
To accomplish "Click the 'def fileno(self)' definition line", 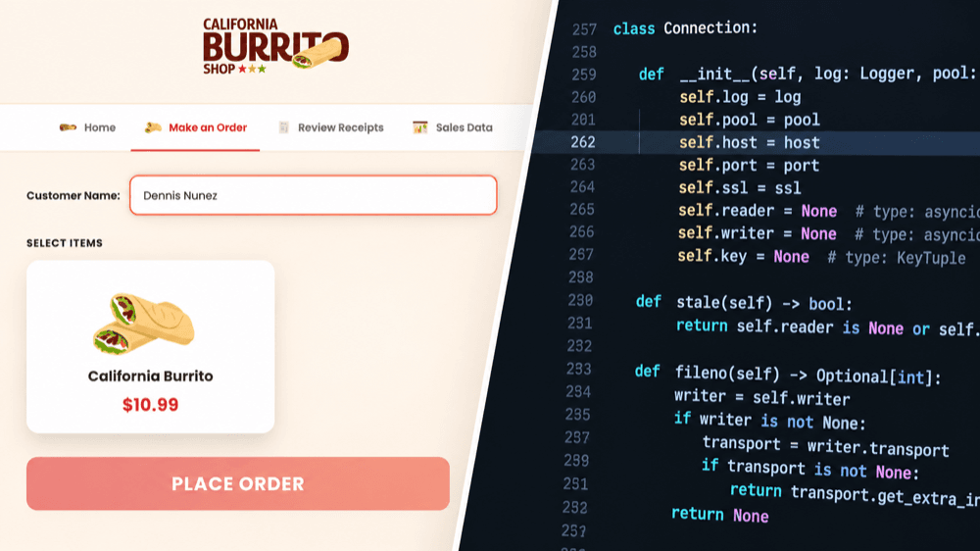I will click(788, 374).
